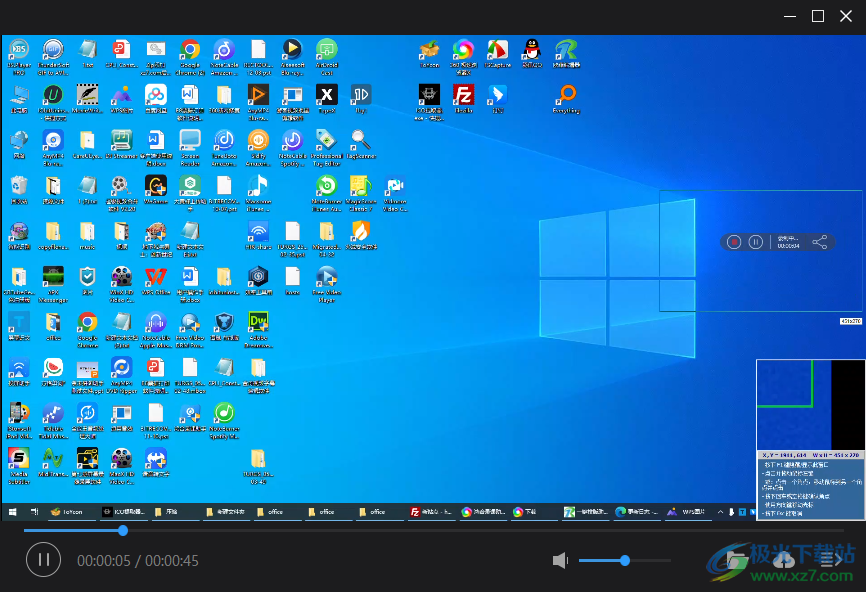Click the video progress bar handle

coord(123,530)
